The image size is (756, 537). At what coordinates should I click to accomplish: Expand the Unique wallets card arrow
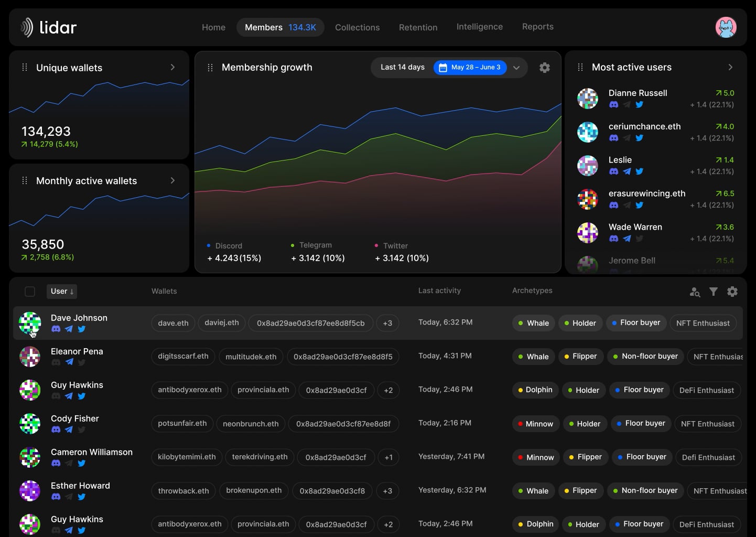(172, 67)
